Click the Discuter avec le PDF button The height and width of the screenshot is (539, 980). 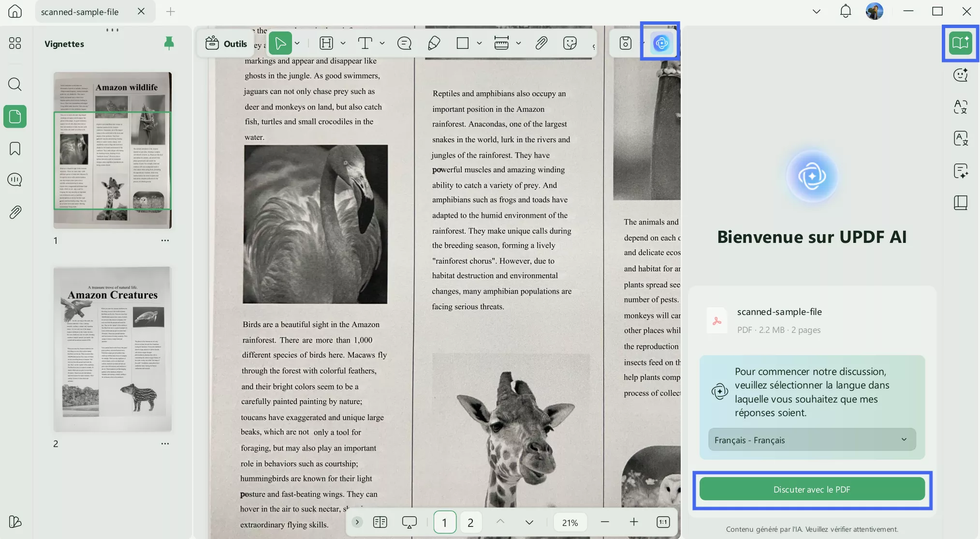[x=812, y=489]
